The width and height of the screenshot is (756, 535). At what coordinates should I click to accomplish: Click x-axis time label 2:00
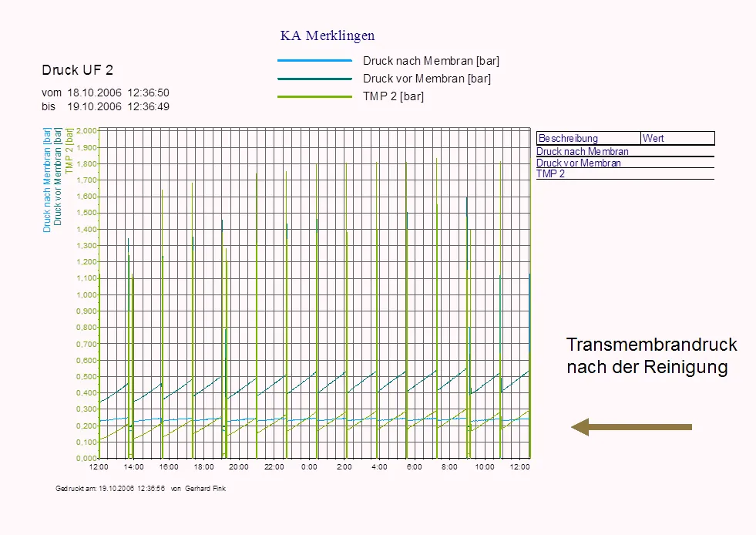tap(344, 467)
